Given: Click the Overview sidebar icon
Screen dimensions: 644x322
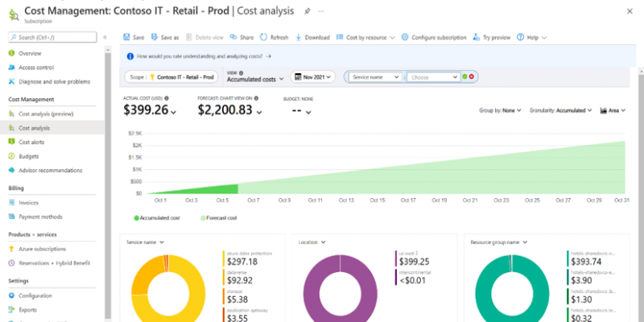Looking at the screenshot, I should [x=12, y=53].
